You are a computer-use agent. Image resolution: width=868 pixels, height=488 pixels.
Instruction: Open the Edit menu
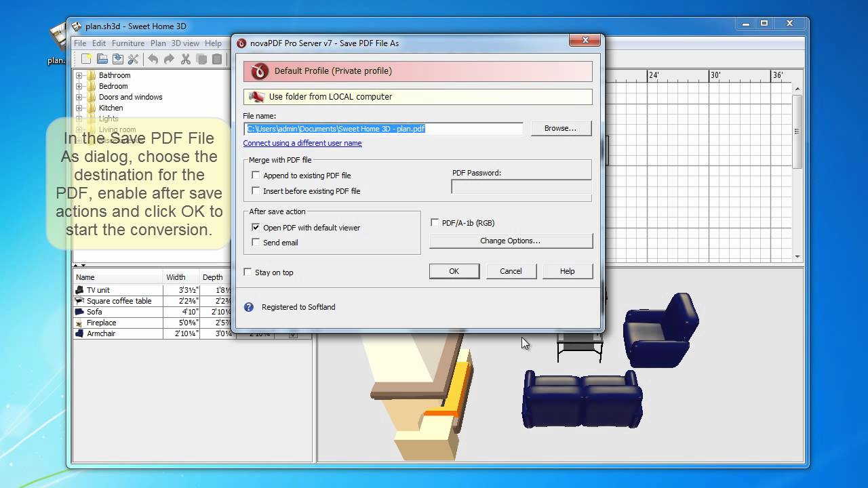click(x=99, y=43)
